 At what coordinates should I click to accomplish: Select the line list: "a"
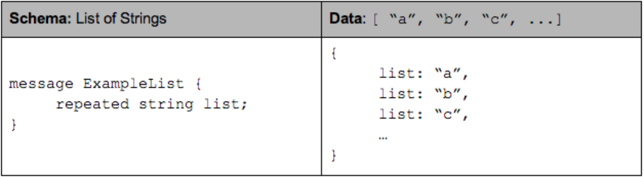[423, 74]
